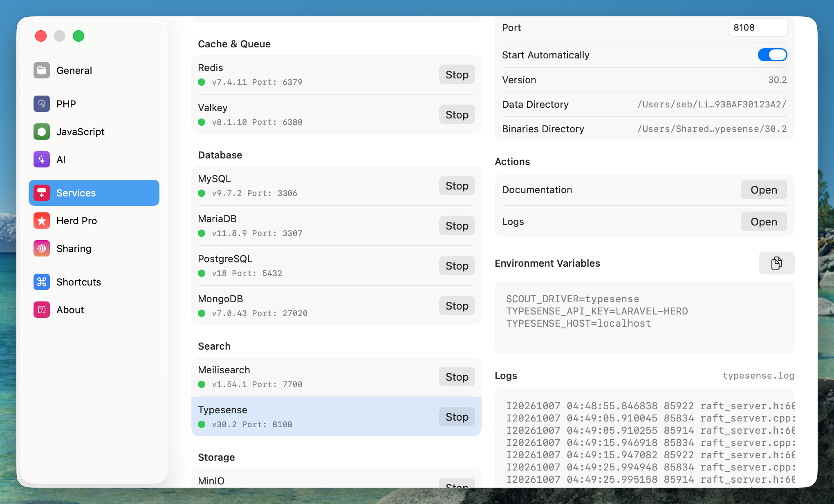
Task: Select the Redis v7.4.11 row
Action: pos(336,74)
